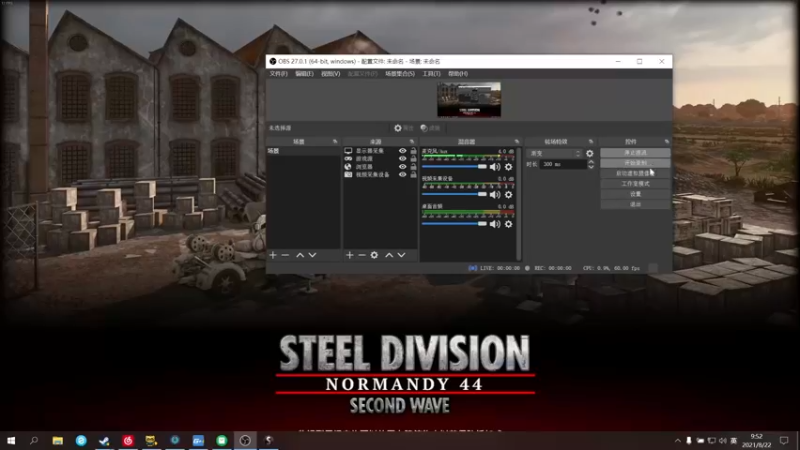
Task: Mute the desktop audio channel
Action: point(495,224)
